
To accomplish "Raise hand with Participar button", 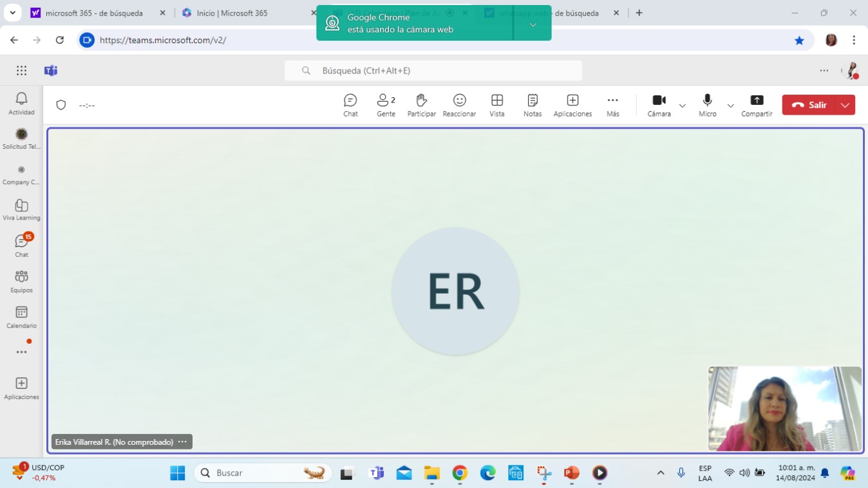I will pos(421,105).
